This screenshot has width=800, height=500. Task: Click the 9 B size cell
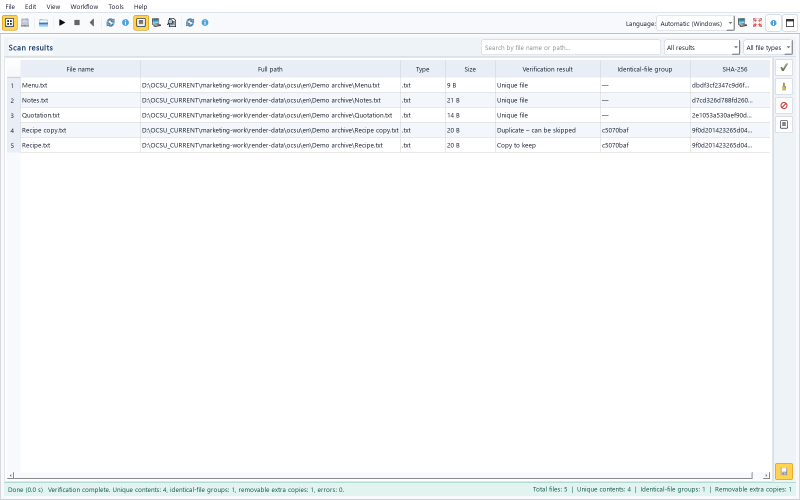(x=470, y=85)
